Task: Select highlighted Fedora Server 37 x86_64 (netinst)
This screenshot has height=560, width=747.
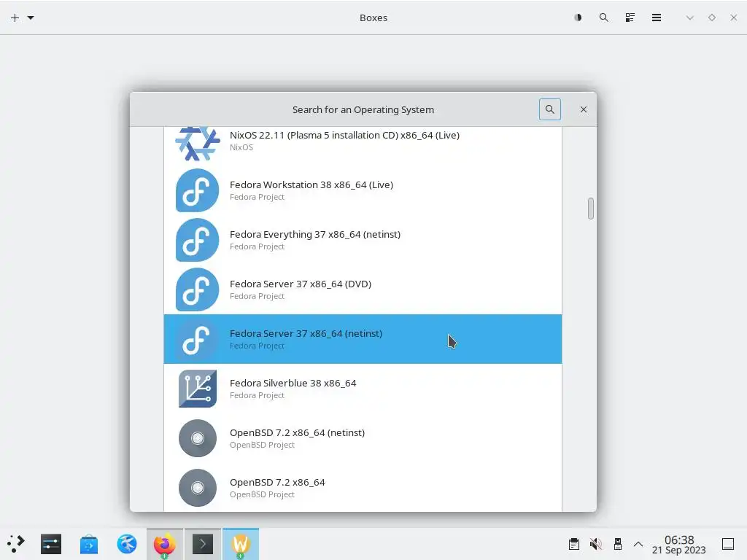Action: [x=363, y=339]
